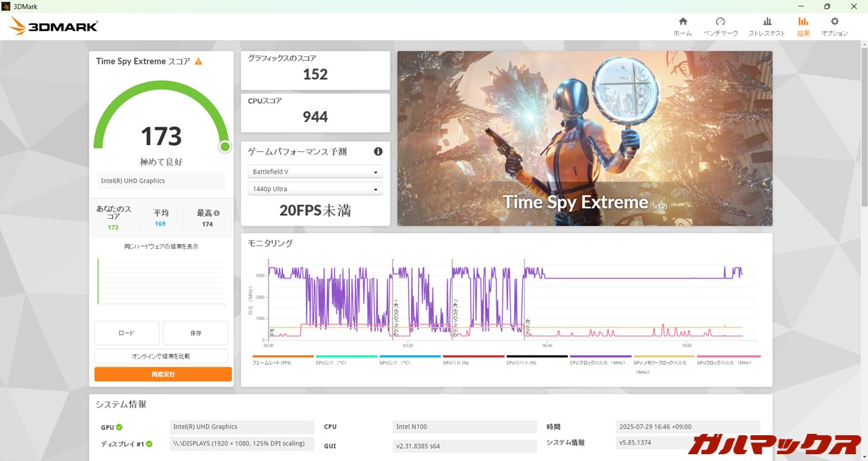Expand the Battlefield V game dropdown

[315, 172]
